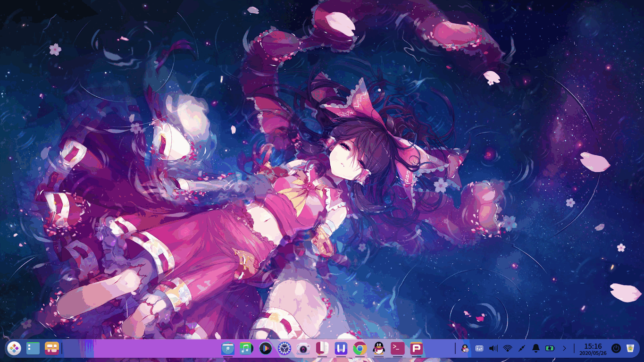Image resolution: width=644 pixels, height=362 pixels.
Task: Open QQ penguin app in dock
Action: pos(378,349)
